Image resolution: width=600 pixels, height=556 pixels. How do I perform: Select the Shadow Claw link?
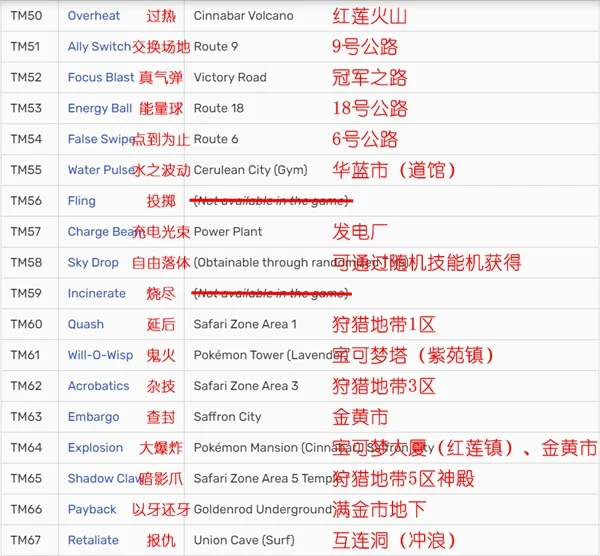point(100,479)
